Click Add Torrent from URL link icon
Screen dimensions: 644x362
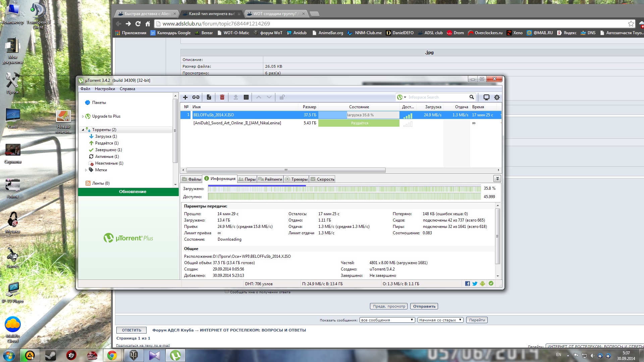[x=196, y=97]
